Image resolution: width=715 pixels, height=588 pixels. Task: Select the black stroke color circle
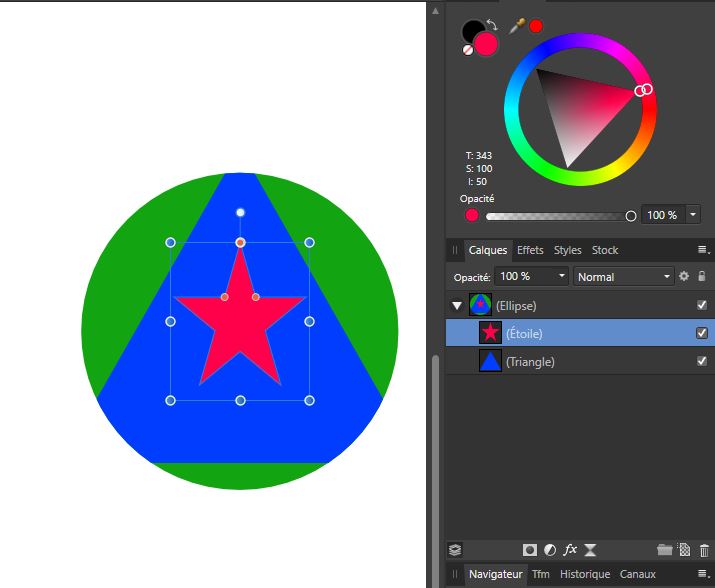(x=471, y=30)
